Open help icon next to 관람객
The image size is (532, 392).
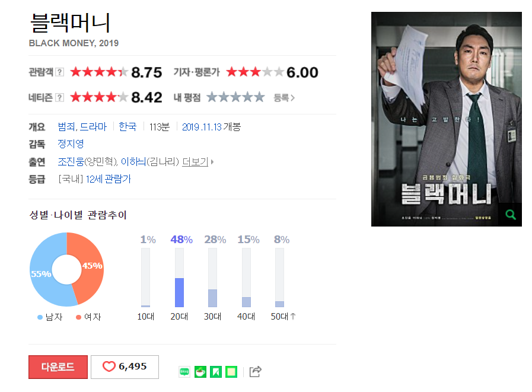(x=59, y=72)
